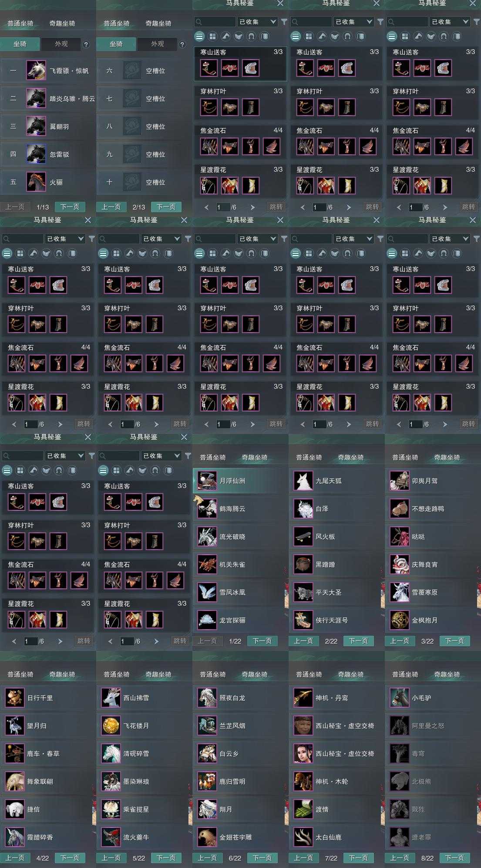Open the 火骊 horse in slot 五
The width and height of the screenshot is (481, 868).
coord(36,182)
